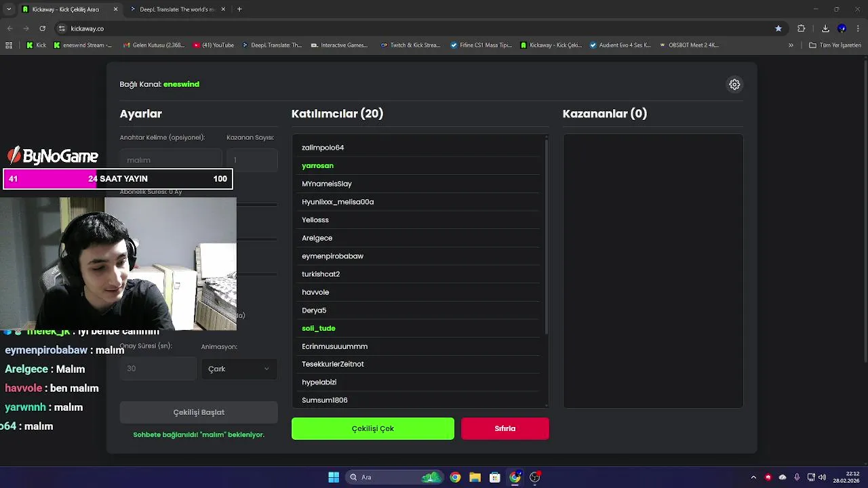Open the OneDrive cloud tray icon
The height and width of the screenshot is (488, 868).
(x=783, y=477)
